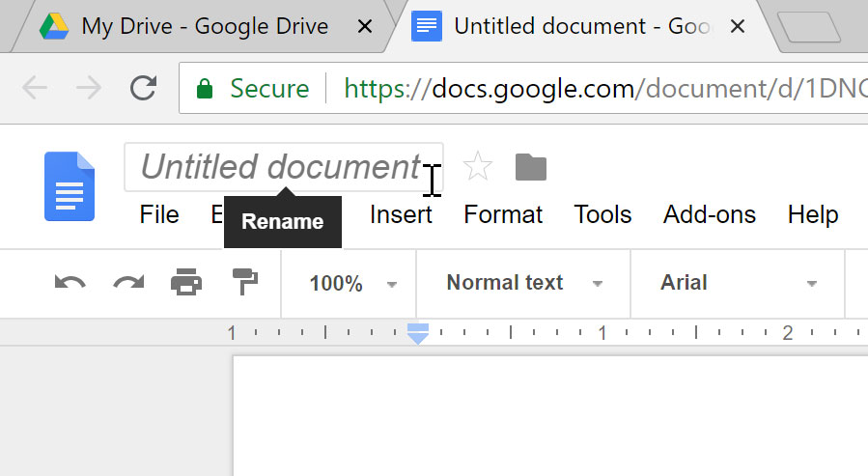Open the Arial font dropdown
The image size is (868, 476).
tap(738, 284)
